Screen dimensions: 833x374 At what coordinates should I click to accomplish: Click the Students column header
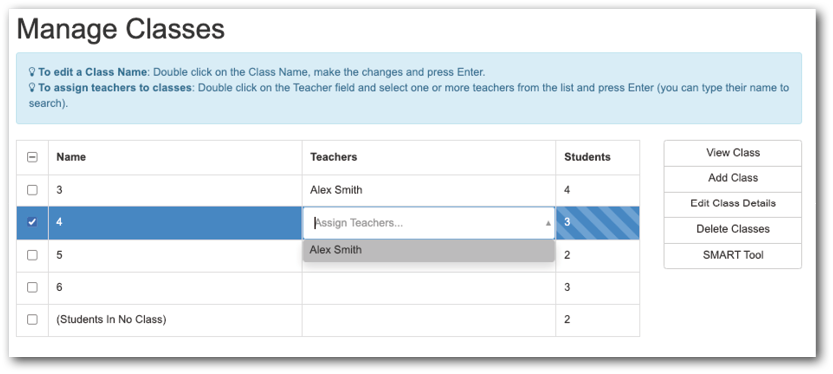[587, 157]
